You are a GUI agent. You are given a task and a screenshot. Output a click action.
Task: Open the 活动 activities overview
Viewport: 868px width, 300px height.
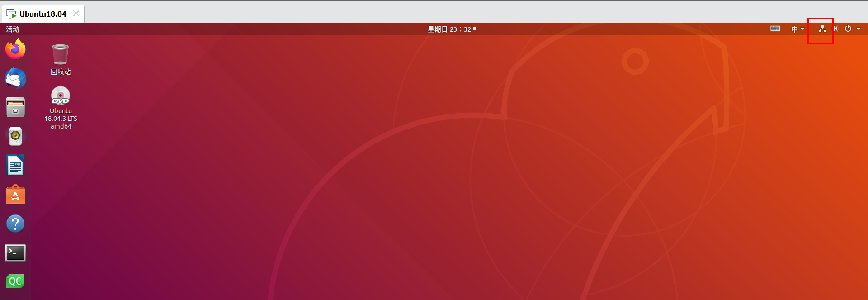pyautogui.click(x=13, y=29)
